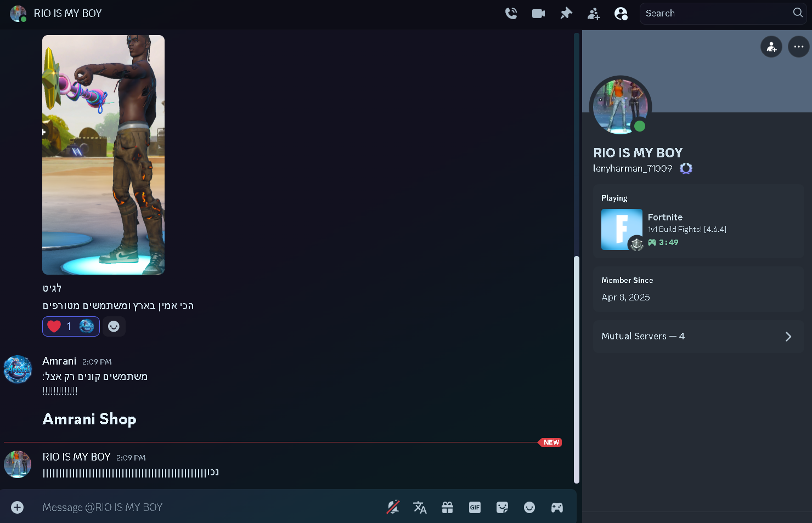Open pinned messages
The width and height of the screenshot is (812, 523).
pos(566,13)
